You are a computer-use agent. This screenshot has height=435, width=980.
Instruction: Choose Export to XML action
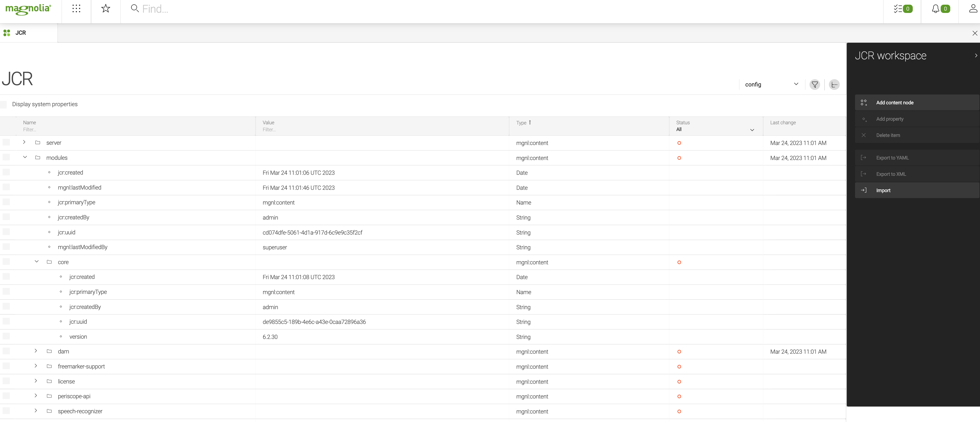(917, 174)
